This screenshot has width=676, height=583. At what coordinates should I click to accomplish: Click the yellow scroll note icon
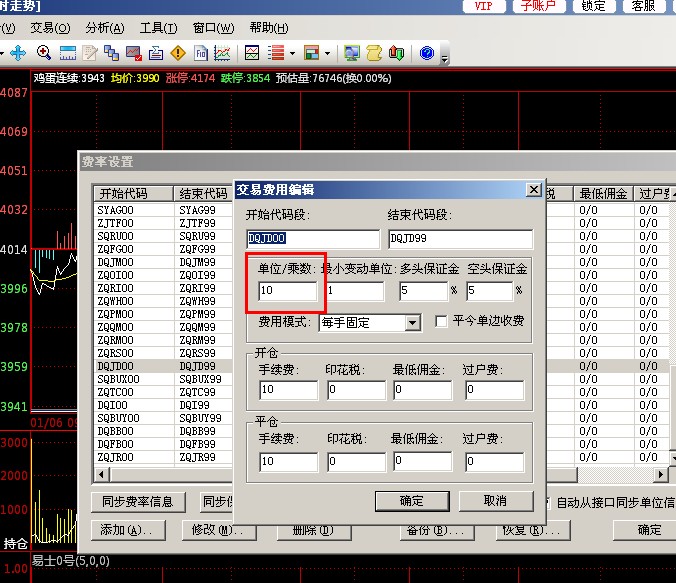coord(375,52)
